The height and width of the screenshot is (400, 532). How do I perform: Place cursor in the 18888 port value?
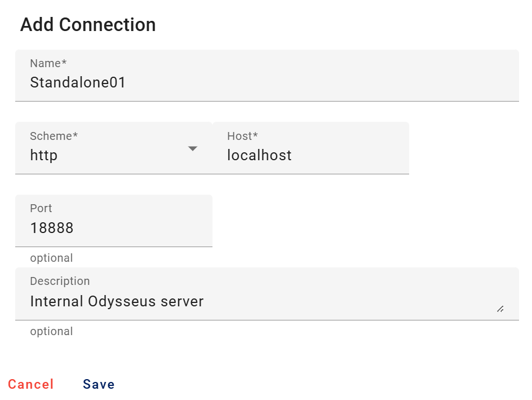click(x=52, y=228)
